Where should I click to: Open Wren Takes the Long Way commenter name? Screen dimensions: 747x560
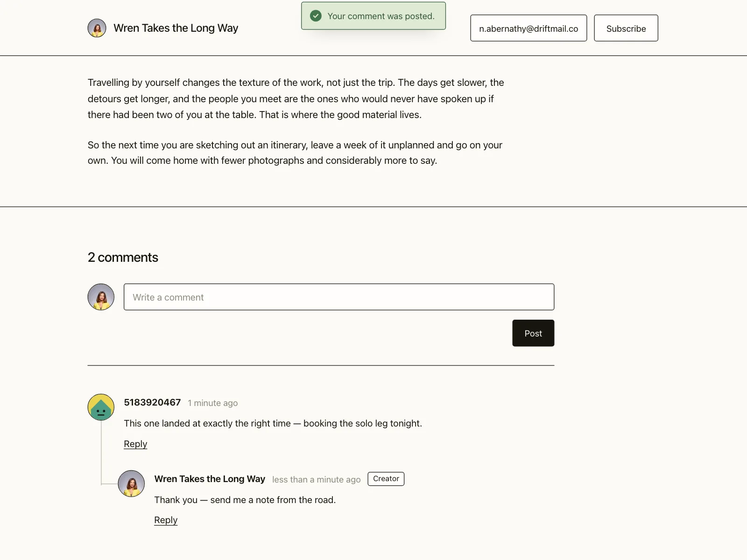210,479
